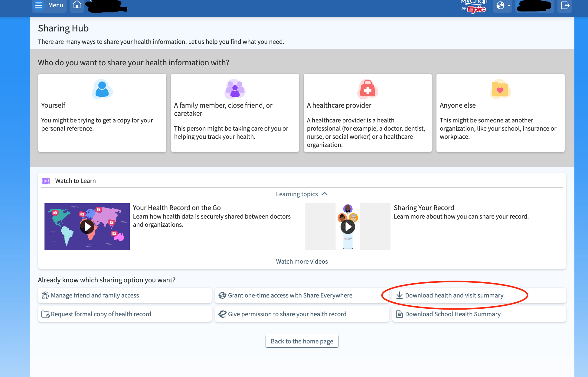The height and width of the screenshot is (377, 588).
Task: Select the healthcare provider medical bag icon
Action: [367, 89]
